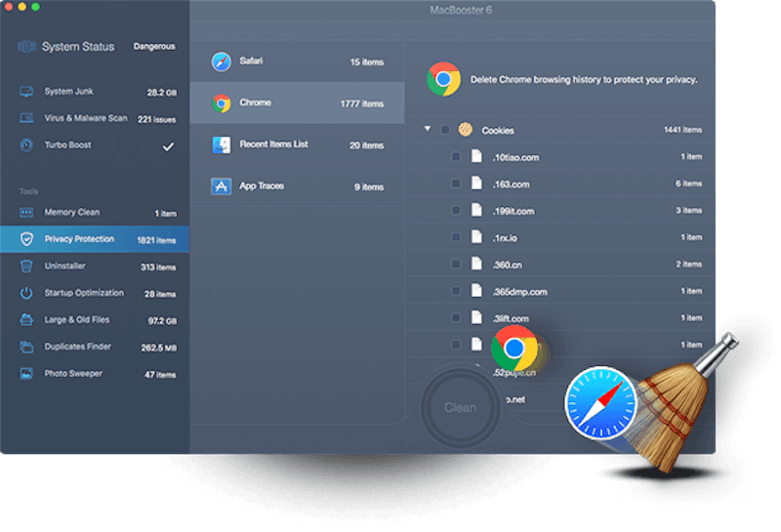The width and height of the screenshot is (781, 532).
Task: Click the Chrome icon in browser list
Action: tap(222, 103)
